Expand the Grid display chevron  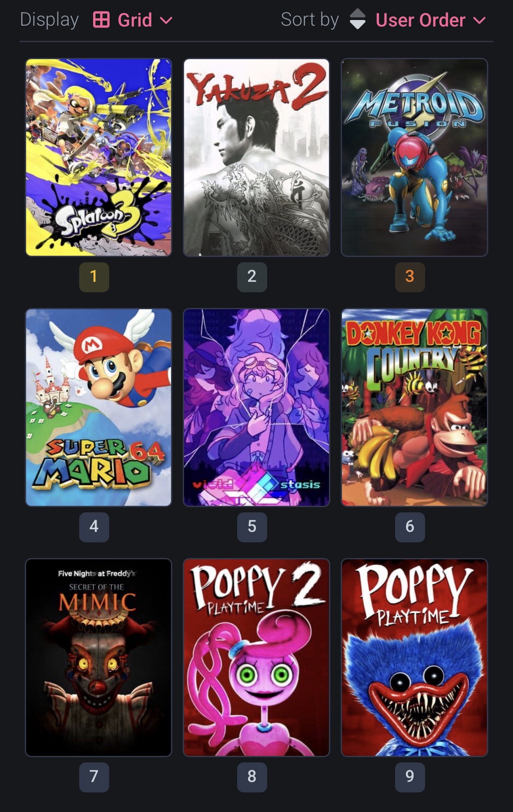166,20
